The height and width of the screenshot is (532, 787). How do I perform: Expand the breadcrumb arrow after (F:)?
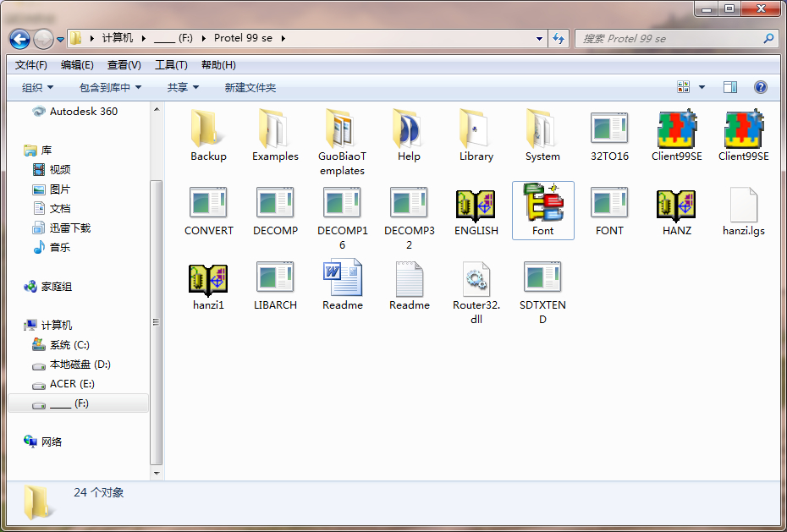click(x=204, y=39)
